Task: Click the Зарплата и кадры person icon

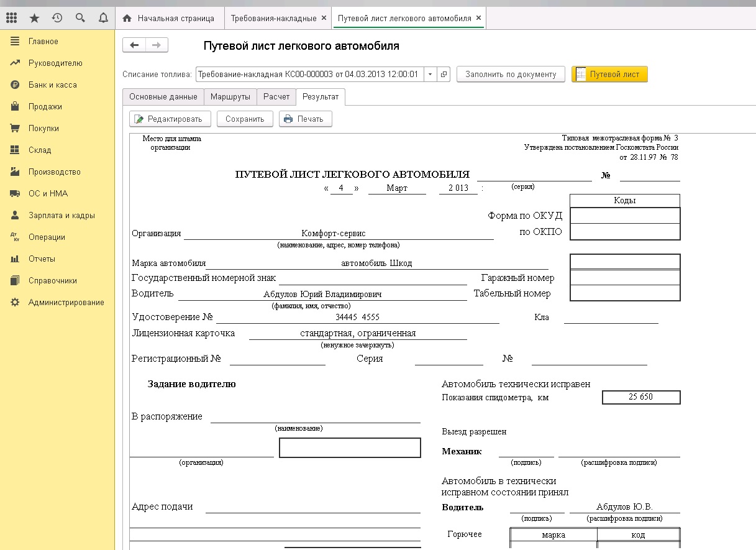Action: pyautogui.click(x=15, y=216)
